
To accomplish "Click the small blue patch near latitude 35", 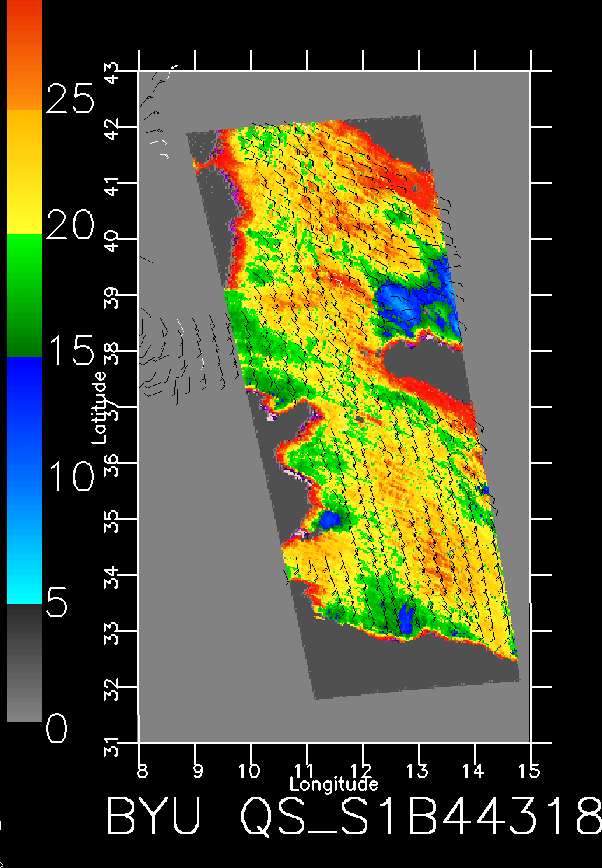I will [329, 519].
